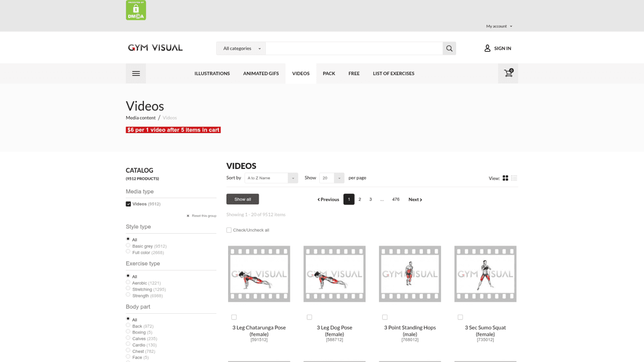Switch to list view icon
The image size is (644, 362).
coord(514,178)
